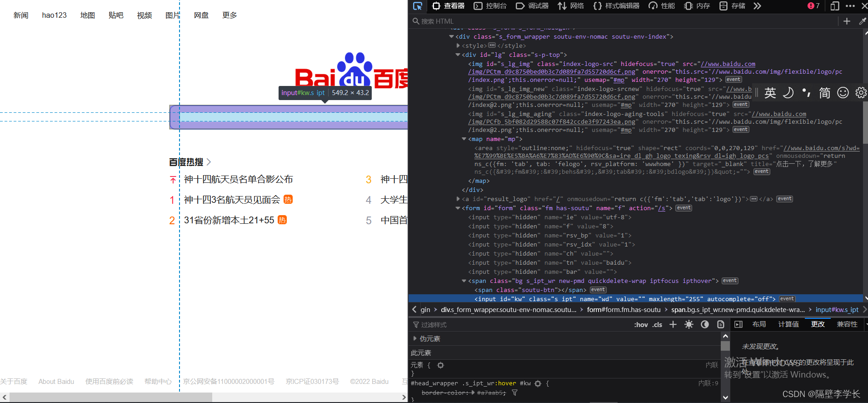Click the plus icon to create new node
Screen dimensions: 868x403
(847, 21)
